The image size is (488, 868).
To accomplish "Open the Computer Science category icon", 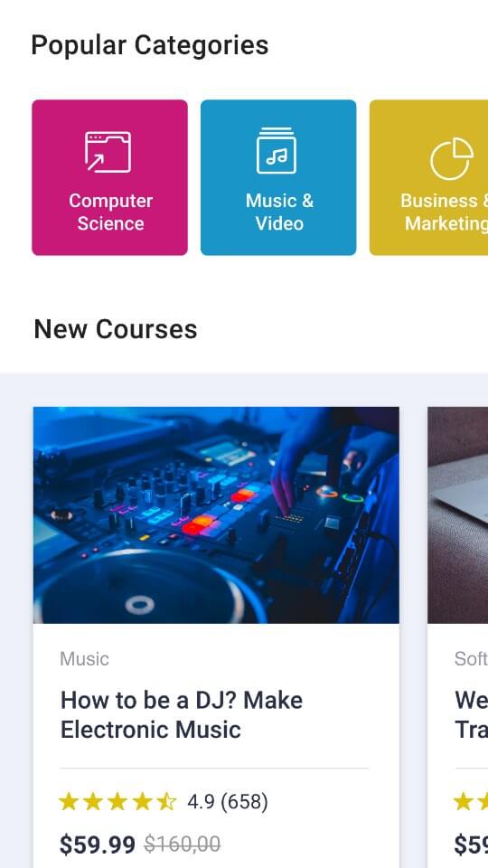I will (x=108, y=152).
